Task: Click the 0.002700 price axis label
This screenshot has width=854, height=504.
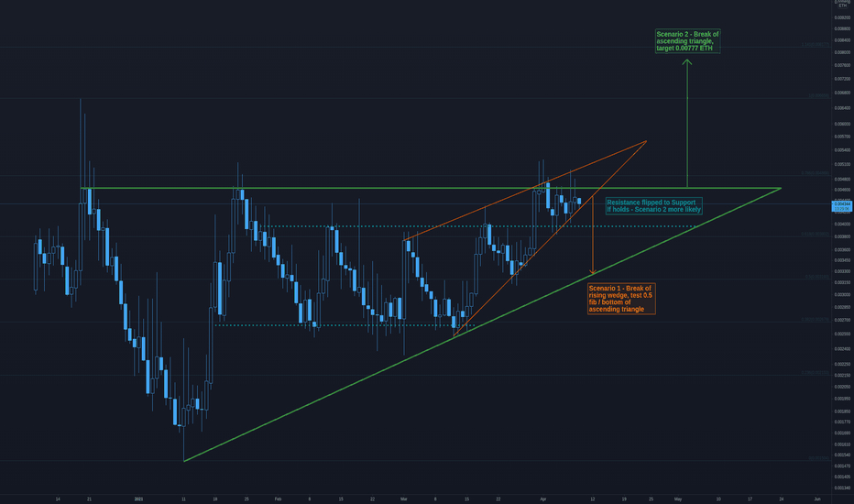Action: point(842,320)
